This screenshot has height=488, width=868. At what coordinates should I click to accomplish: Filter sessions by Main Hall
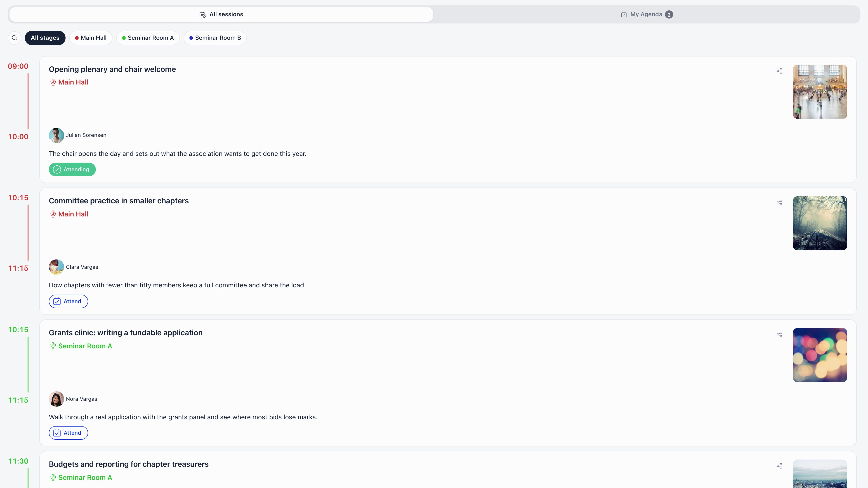(91, 38)
